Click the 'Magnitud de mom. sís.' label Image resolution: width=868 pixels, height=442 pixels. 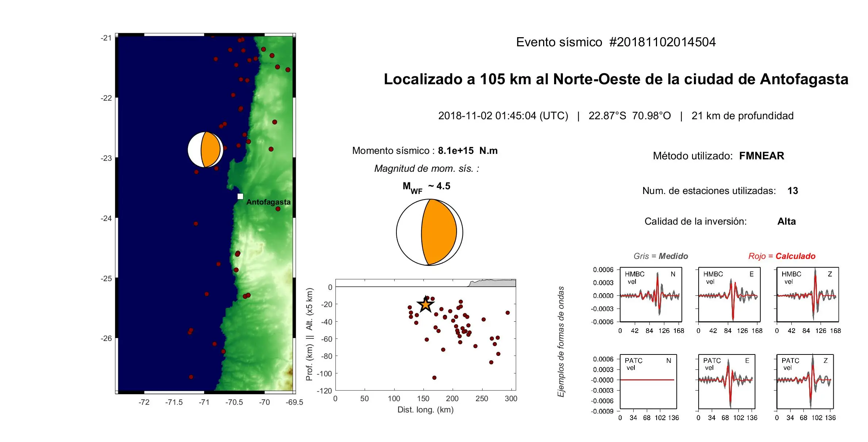pyautogui.click(x=427, y=168)
